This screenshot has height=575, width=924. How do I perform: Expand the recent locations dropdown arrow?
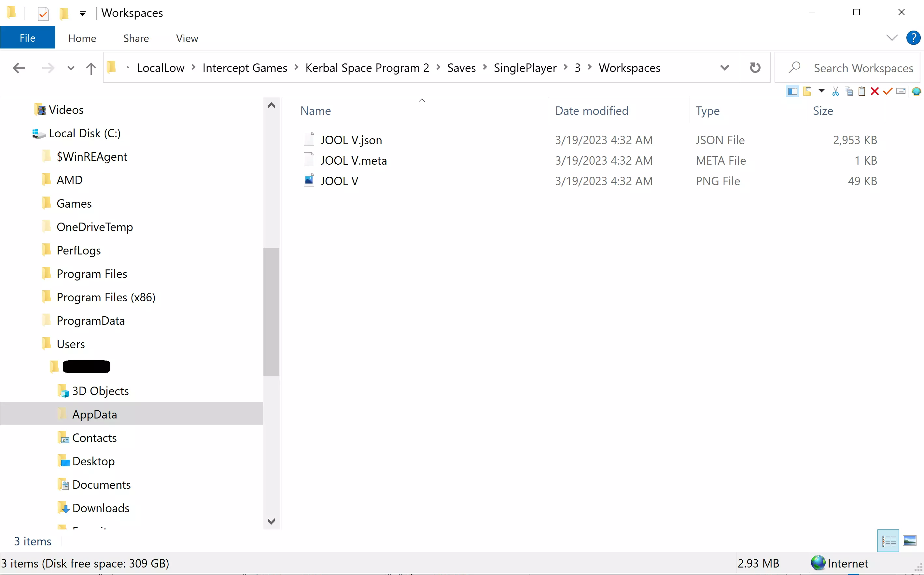point(71,68)
